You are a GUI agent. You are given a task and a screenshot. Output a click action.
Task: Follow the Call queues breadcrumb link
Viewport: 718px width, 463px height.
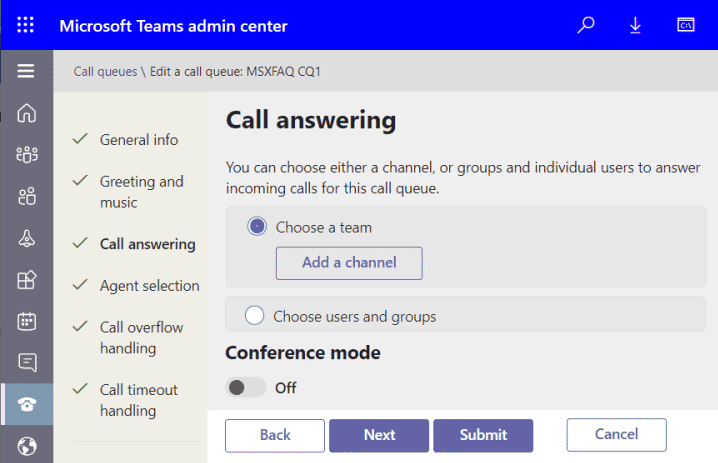(x=105, y=71)
